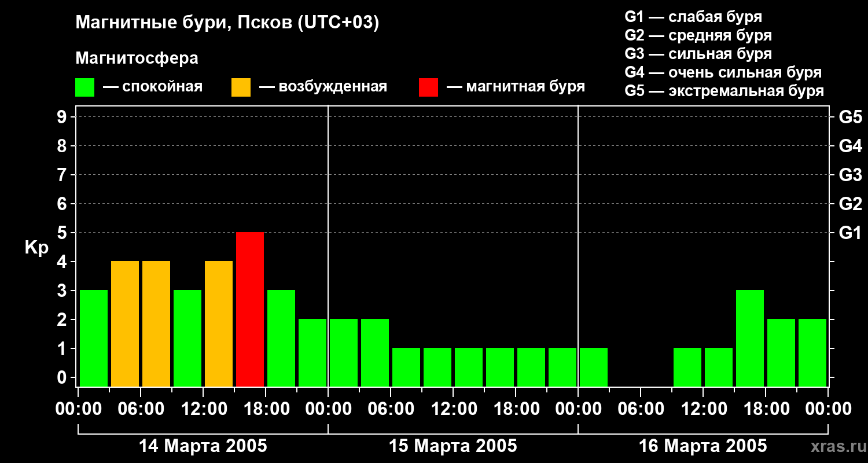Click the '— возбужденная' legend label

323,87
